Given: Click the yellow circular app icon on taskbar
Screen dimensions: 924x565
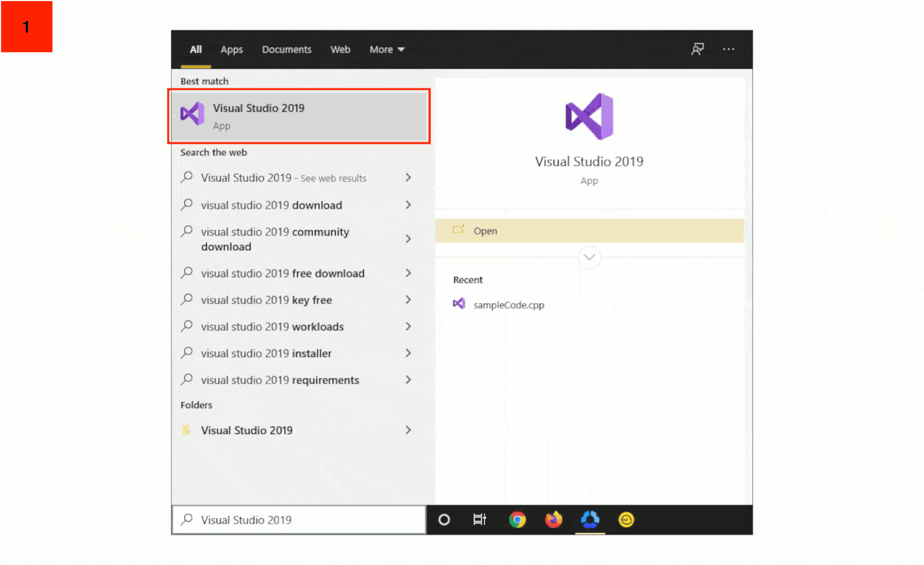Looking at the screenshot, I should click(626, 520).
